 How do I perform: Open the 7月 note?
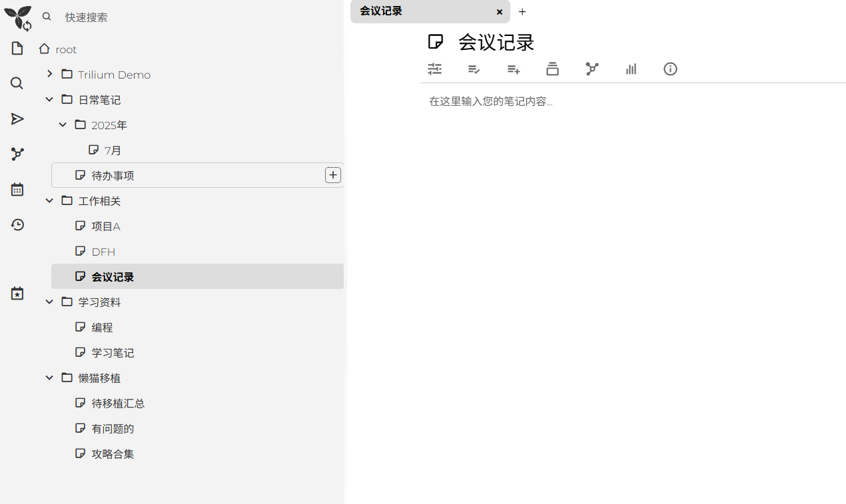click(113, 150)
